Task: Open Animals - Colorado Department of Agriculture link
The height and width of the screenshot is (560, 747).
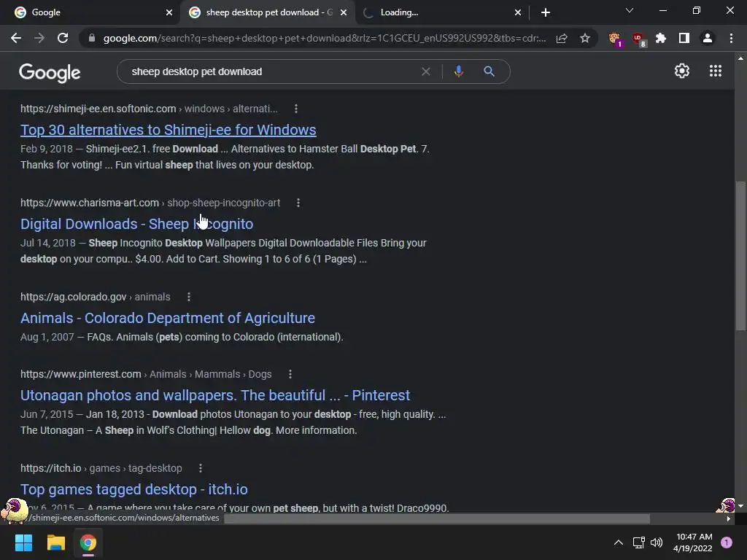Action: (x=168, y=318)
